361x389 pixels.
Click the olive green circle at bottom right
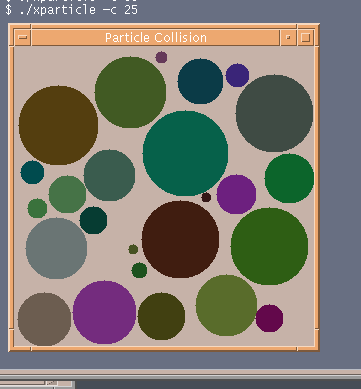226,305
